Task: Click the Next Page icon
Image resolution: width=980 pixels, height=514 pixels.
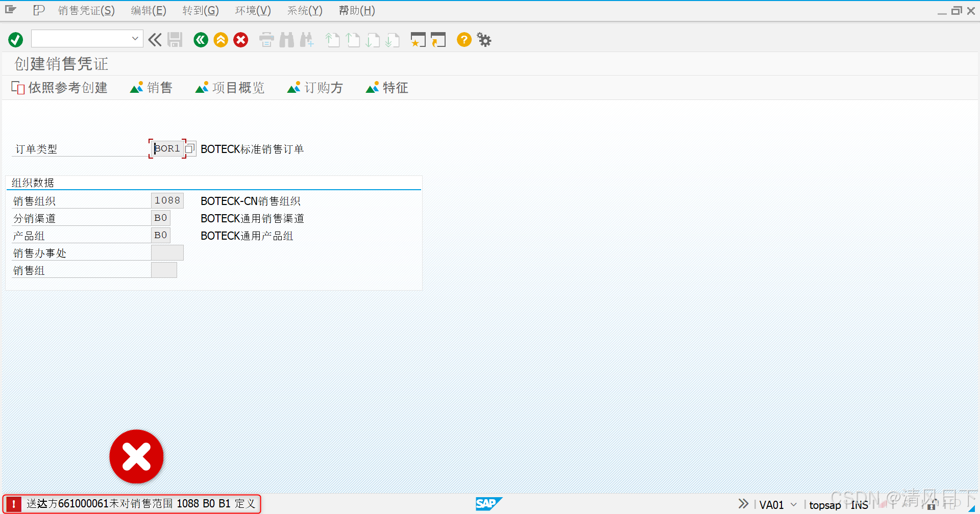Action: tap(373, 40)
